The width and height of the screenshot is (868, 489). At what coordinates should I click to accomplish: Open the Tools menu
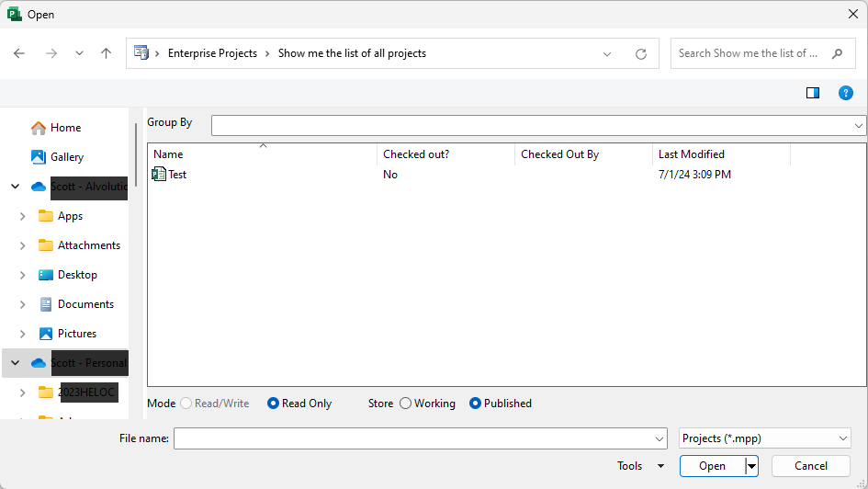pos(640,466)
